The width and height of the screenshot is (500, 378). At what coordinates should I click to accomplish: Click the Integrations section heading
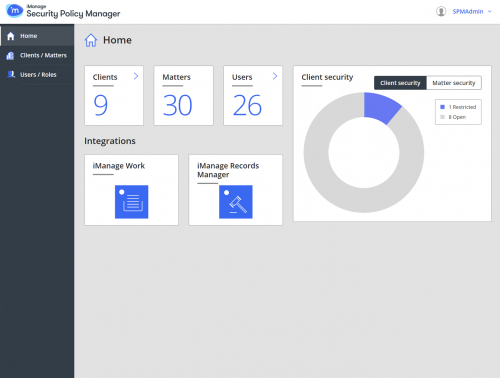click(110, 141)
